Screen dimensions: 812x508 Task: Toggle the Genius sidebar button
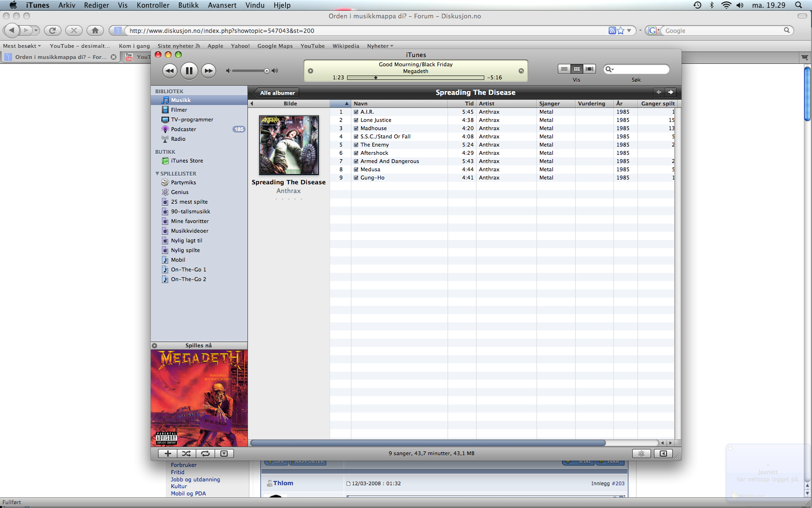tap(663, 453)
